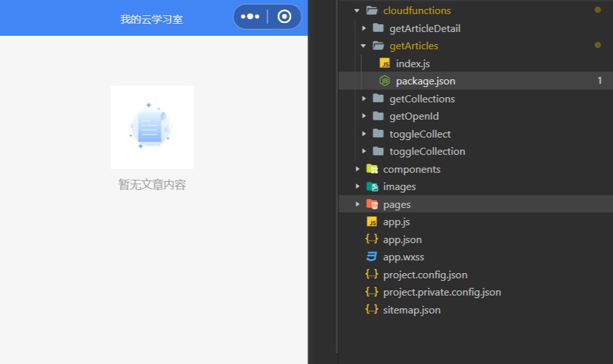Click the toggleCollect folder icon
This screenshot has height=364, width=613.
pos(378,134)
